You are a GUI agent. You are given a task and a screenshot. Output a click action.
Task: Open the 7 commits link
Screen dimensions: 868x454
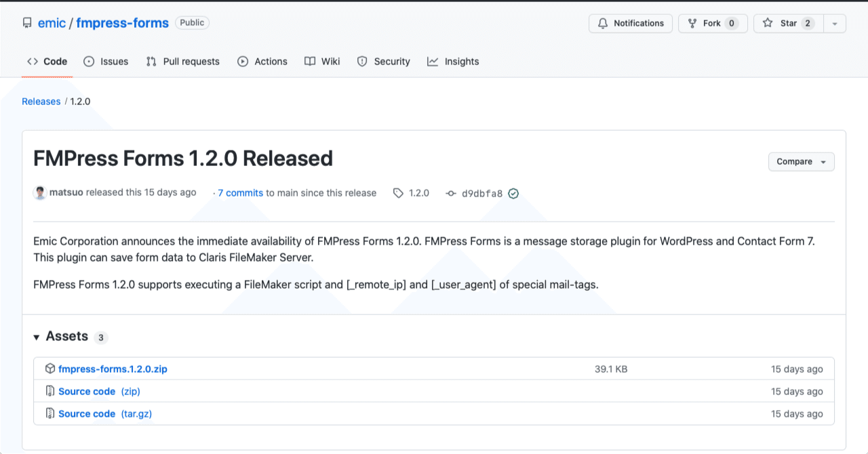click(239, 192)
